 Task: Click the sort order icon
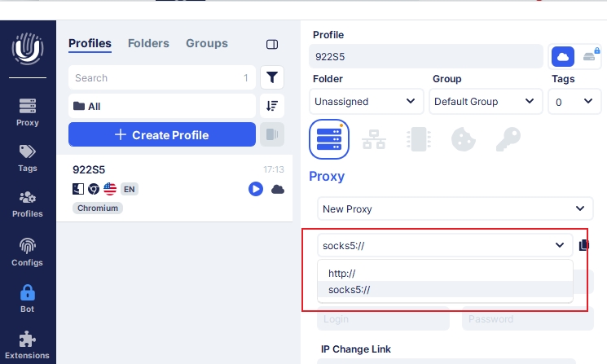(x=272, y=106)
